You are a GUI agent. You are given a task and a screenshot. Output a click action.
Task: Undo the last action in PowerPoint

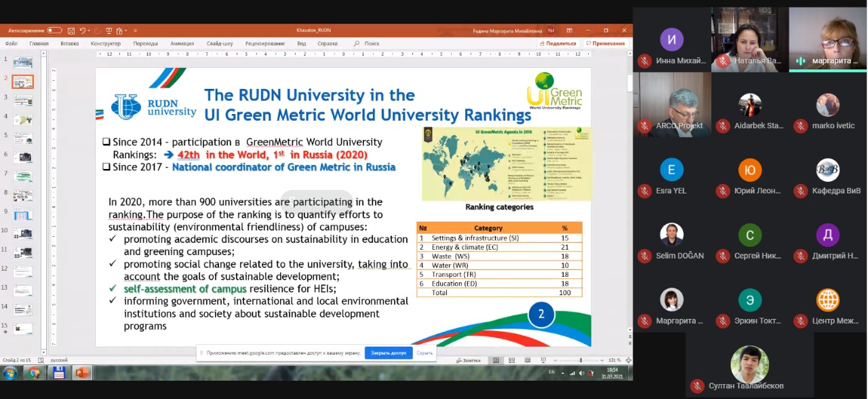(83, 31)
